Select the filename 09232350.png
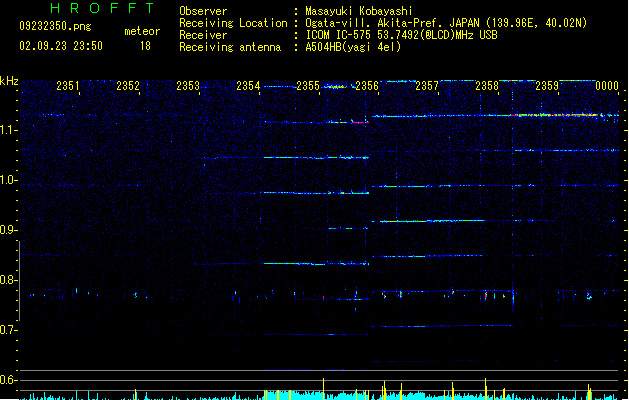The image size is (629, 400). (x=55, y=26)
